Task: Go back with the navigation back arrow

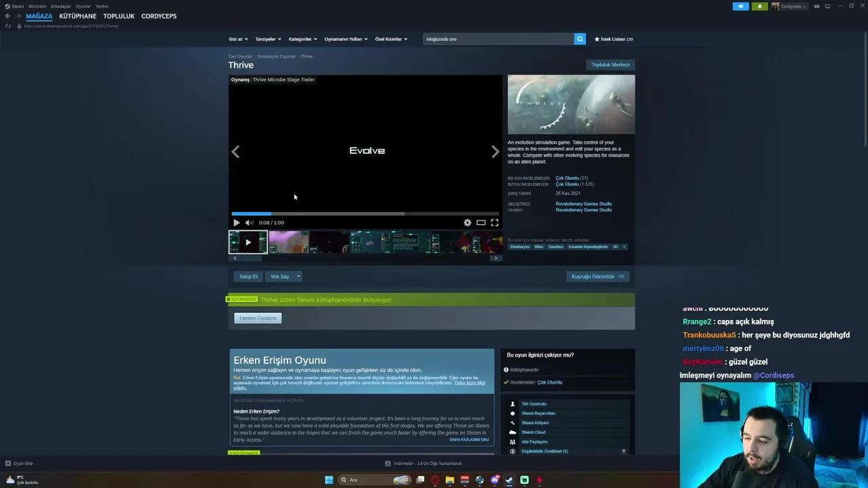Action: point(7,16)
